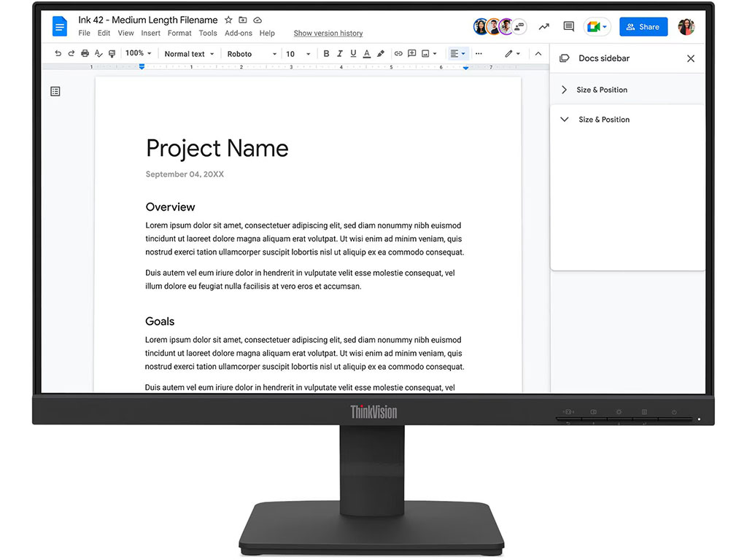Open the Roboto font dropdown

click(252, 54)
